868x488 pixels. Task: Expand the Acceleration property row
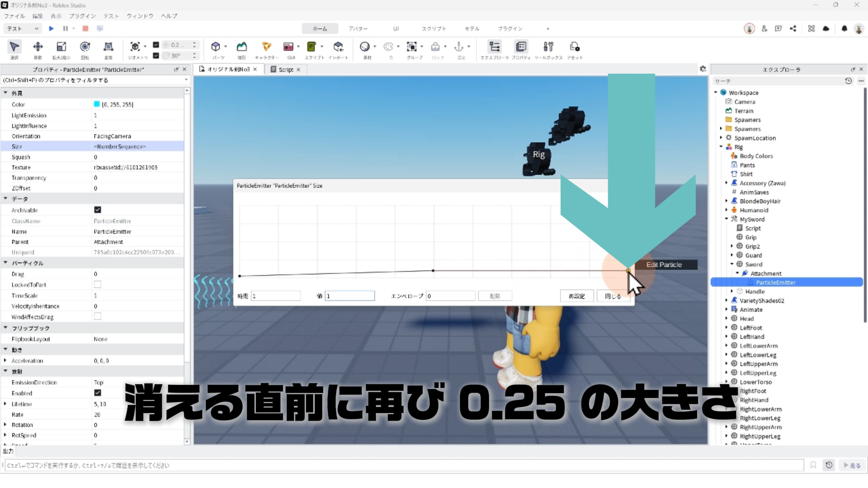pyautogui.click(x=5, y=361)
